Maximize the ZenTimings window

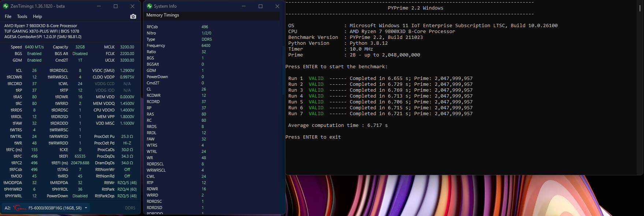(116, 6)
